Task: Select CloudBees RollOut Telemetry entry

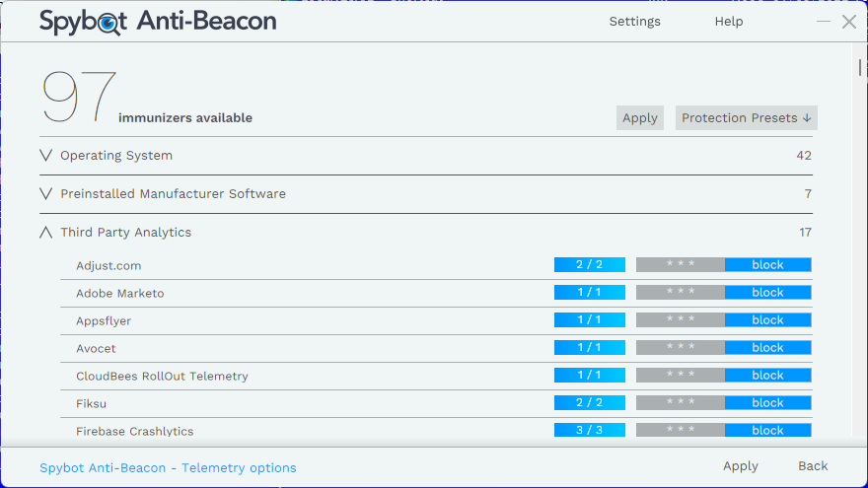Action: click(x=162, y=377)
